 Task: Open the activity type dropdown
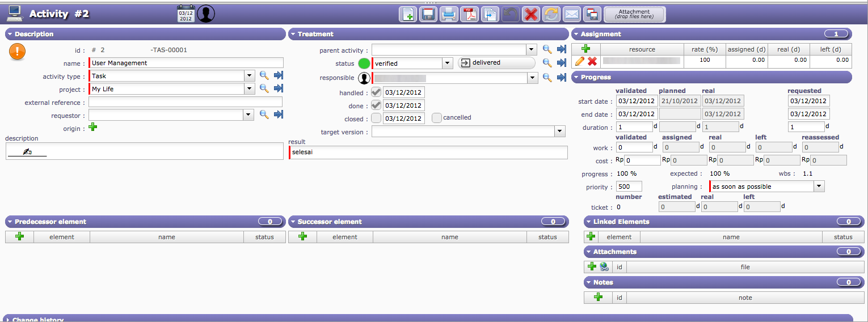(x=249, y=76)
